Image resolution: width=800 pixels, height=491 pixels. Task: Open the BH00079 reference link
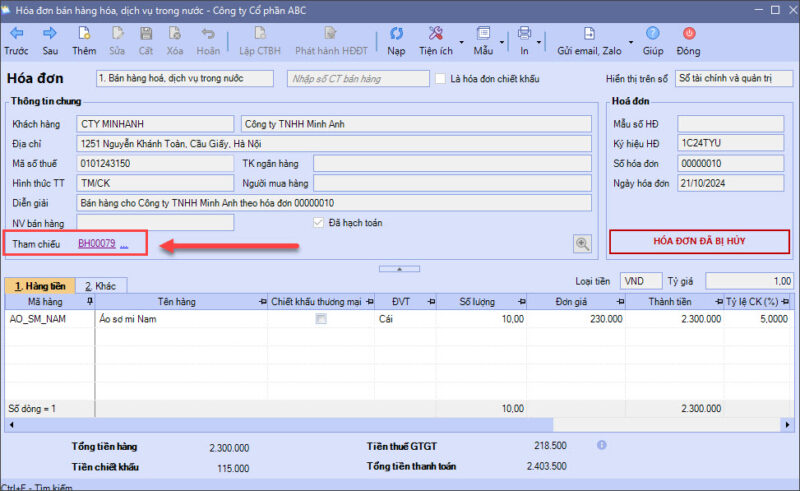pos(97,243)
